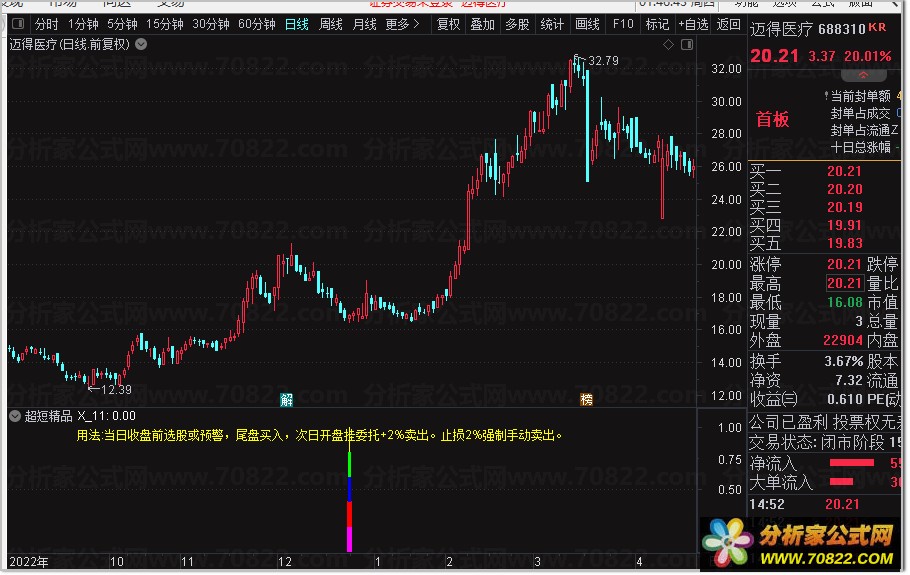
Task: Open the 多股 multi-stock view
Action: (517, 24)
